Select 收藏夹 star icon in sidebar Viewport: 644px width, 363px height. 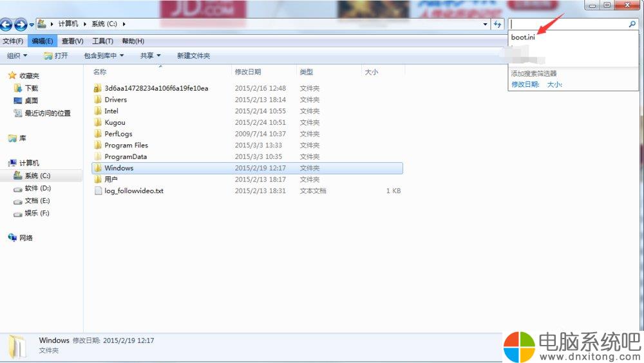12,75
